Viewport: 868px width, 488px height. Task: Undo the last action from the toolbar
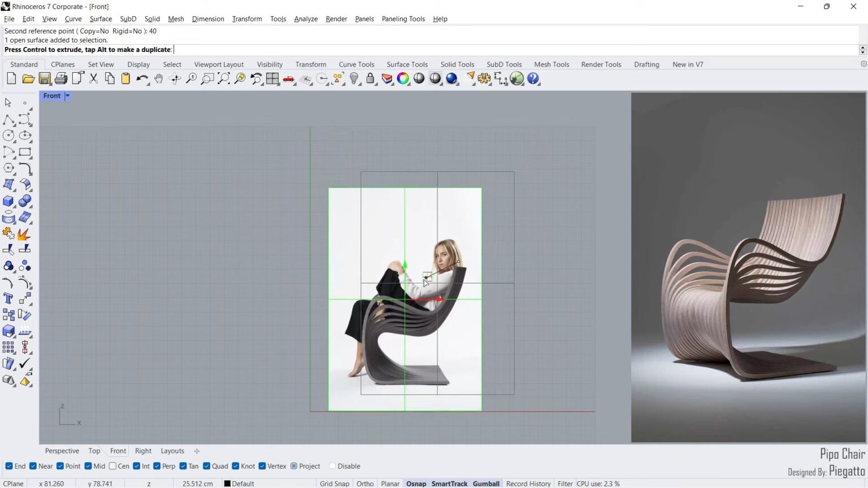[x=142, y=79]
